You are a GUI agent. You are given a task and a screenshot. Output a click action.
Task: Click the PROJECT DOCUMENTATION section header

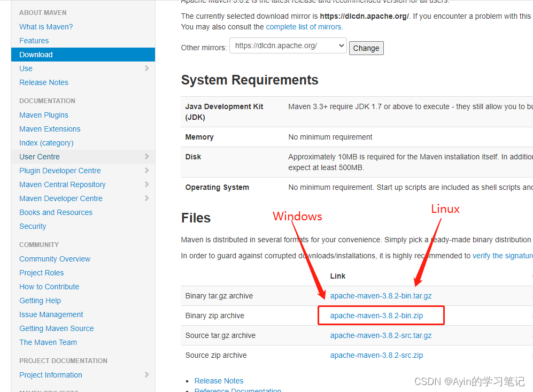(63, 361)
